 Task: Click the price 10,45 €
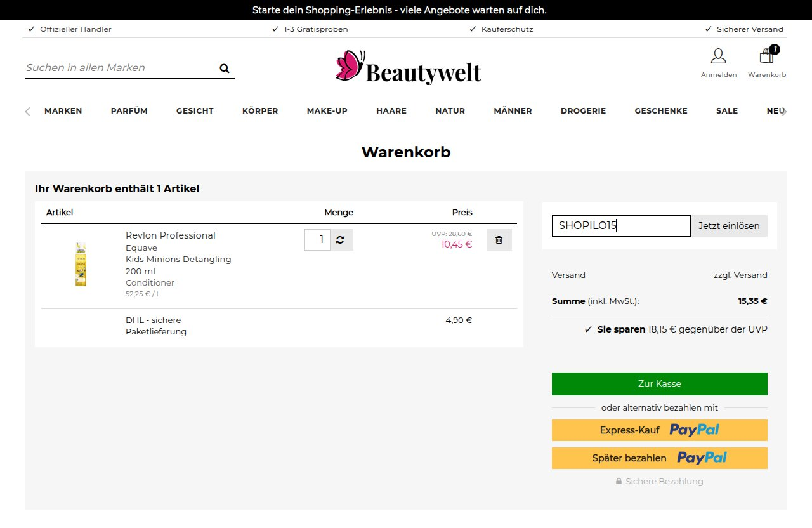(x=456, y=244)
